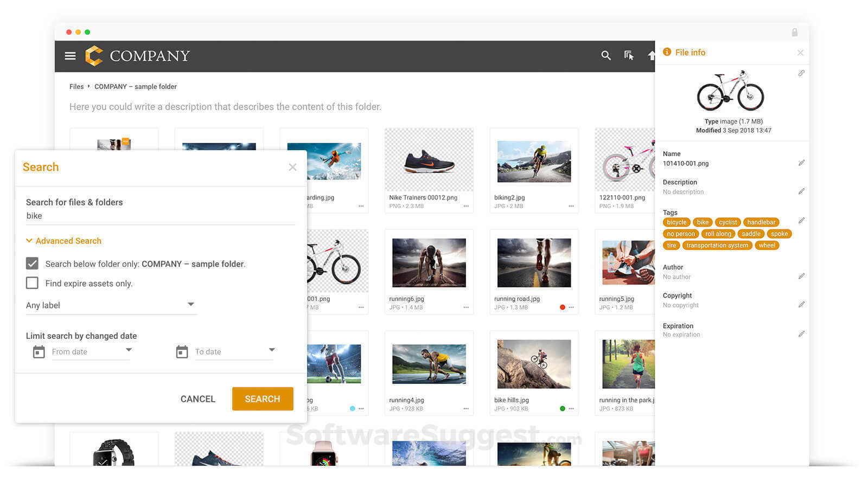The image size is (868, 488).
Task: Open the Any label dropdown
Action: tap(111, 305)
